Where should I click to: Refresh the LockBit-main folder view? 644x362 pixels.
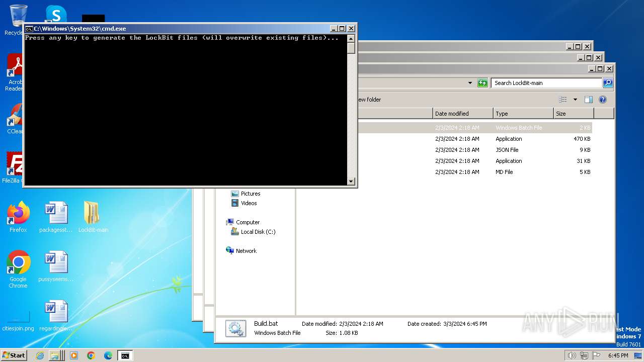[x=482, y=83]
